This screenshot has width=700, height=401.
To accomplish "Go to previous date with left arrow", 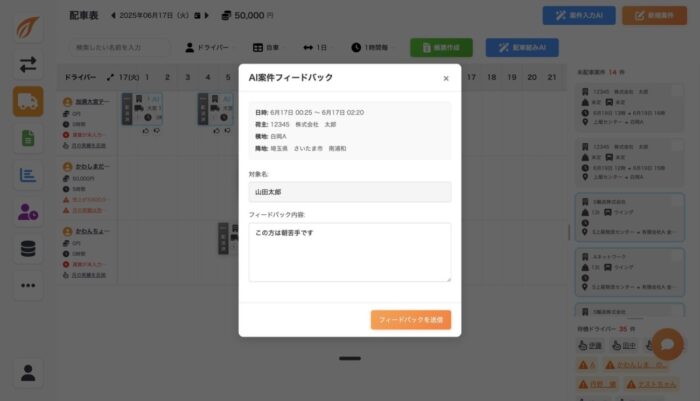I will coord(113,16).
